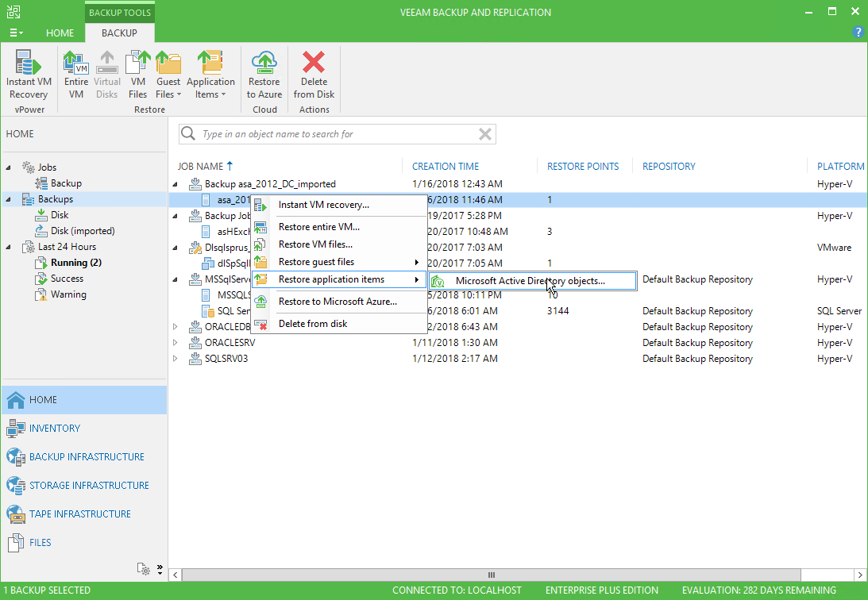
Task: Expand the SQLSRV03 backup job
Action: point(176,359)
